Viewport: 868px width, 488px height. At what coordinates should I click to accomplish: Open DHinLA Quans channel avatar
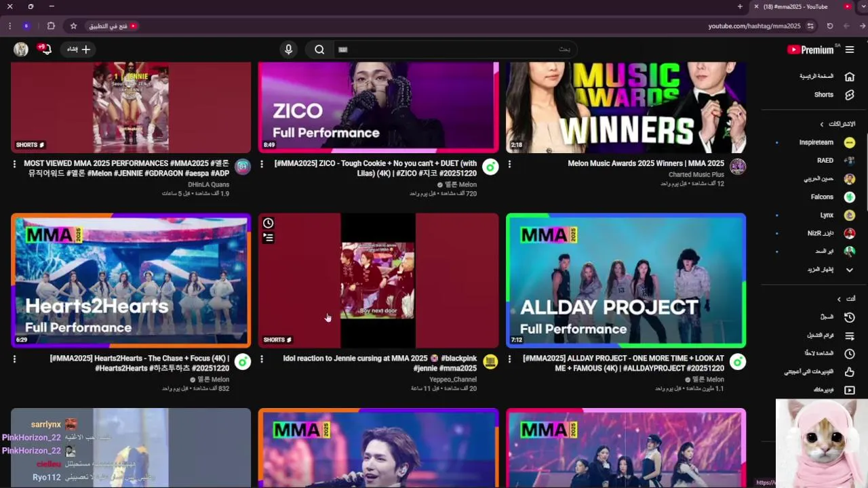coord(243,167)
